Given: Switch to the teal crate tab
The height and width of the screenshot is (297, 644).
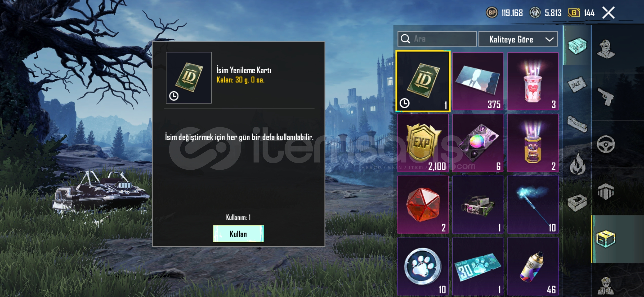Looking at the screenshot, I should 577,46.
